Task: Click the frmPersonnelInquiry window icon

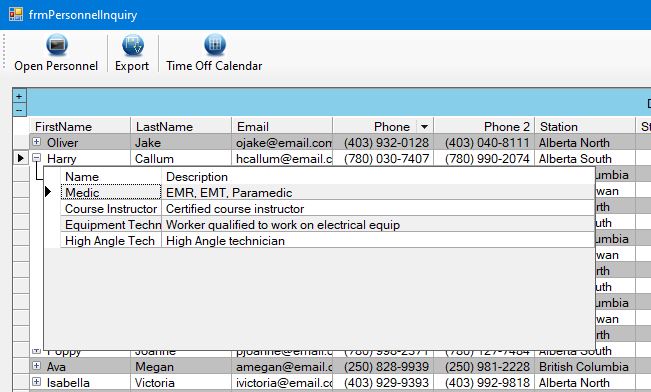Action: point(16,15)
